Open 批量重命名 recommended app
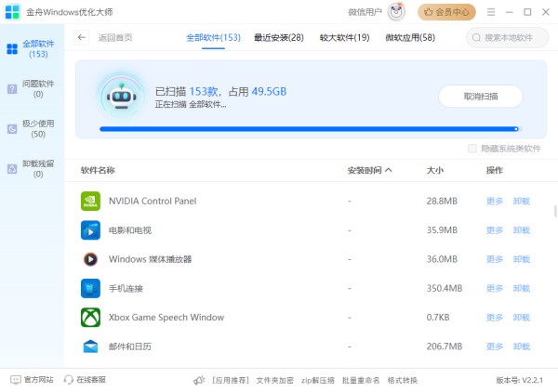The image size is (558, 392). (x=361, y=380)
